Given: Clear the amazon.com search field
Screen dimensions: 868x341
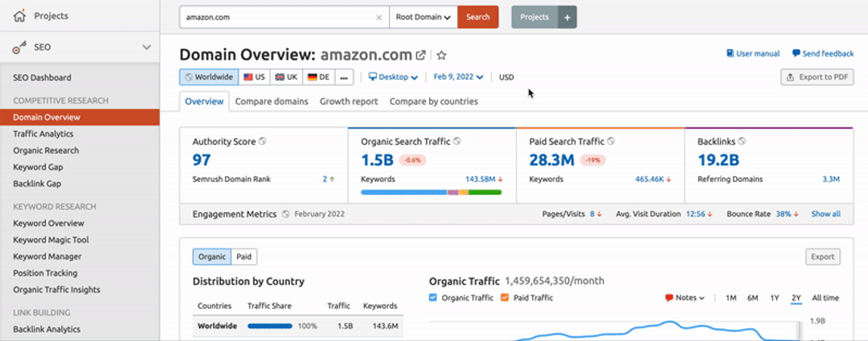Looking at the screenshot, I should [379, 17].
